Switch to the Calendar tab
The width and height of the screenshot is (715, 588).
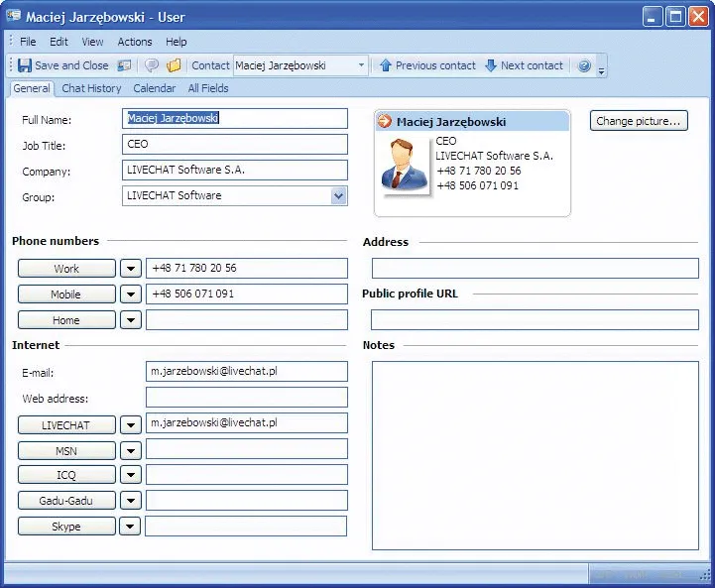tap(154, 88)
